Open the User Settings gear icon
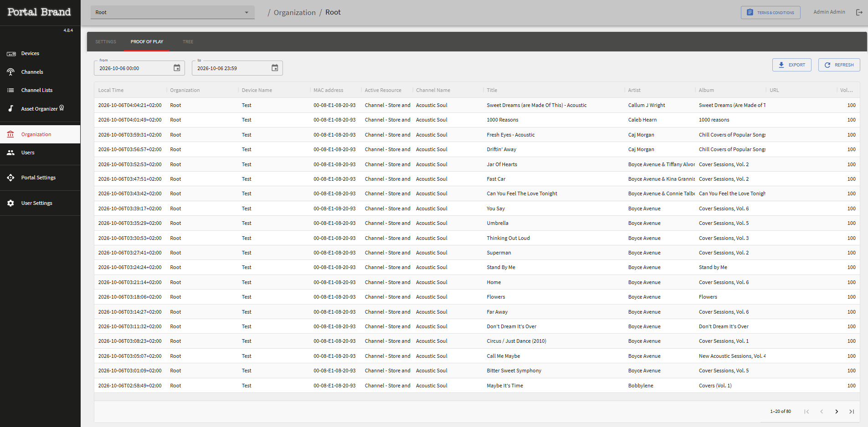 [10, 203]
